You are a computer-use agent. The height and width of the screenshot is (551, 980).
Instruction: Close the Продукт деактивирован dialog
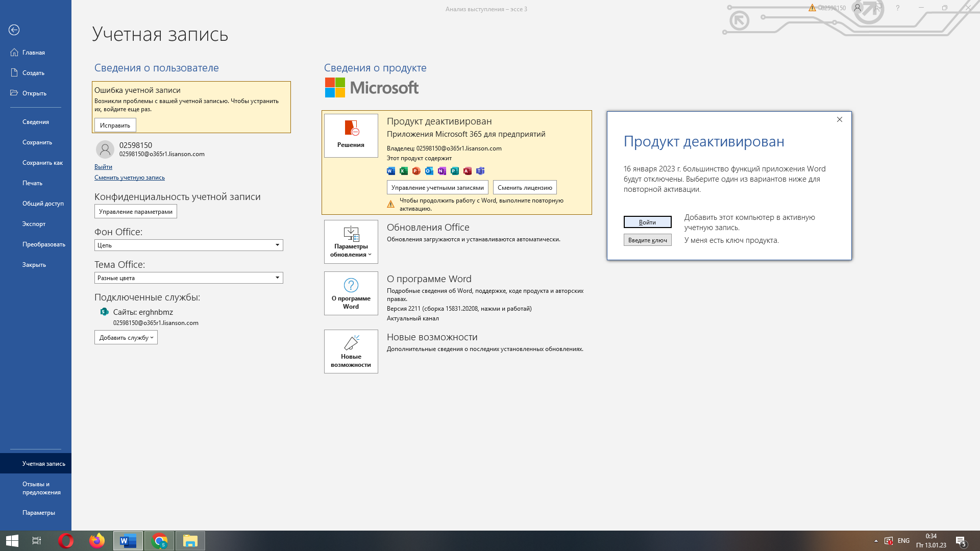click(840, 119)
